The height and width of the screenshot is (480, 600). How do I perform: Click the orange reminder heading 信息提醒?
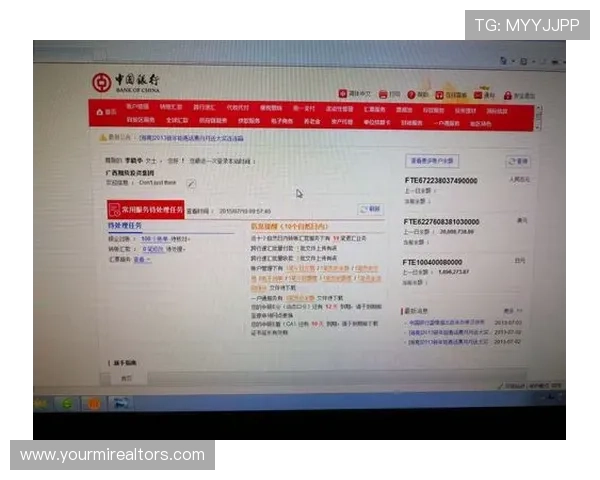[x=289, y=227]
